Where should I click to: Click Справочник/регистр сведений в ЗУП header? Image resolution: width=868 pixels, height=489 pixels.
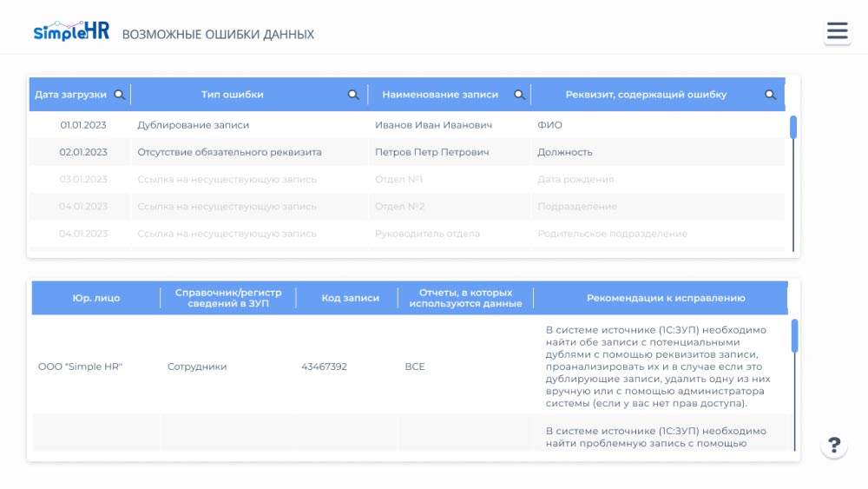(x=228, y=298)
